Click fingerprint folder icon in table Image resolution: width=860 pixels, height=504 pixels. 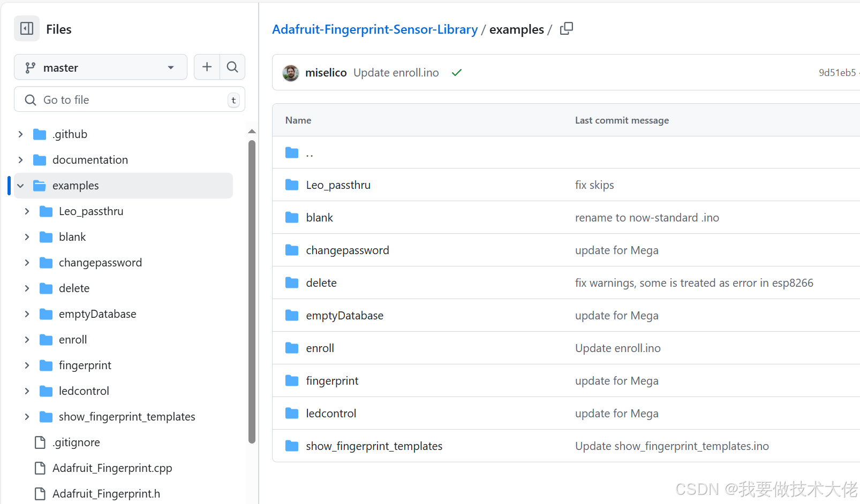tap(292, 381)
